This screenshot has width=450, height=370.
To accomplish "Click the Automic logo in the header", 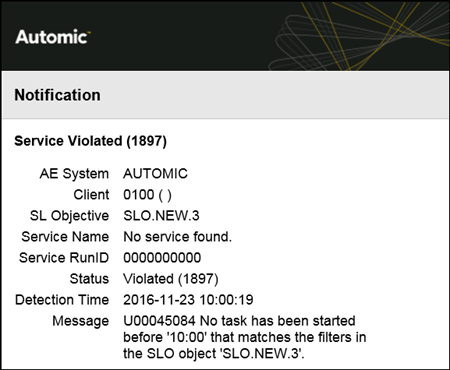I will pos(53,37).
